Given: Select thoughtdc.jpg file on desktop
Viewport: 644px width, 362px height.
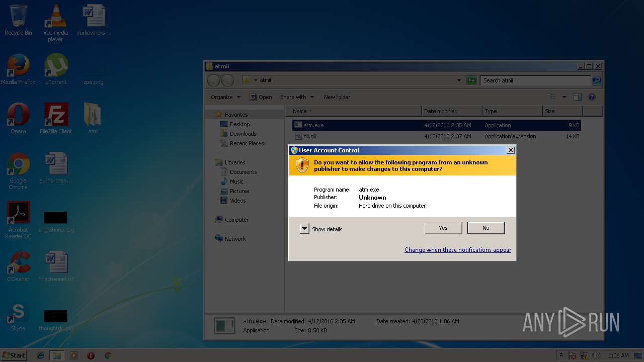Looking at the screenshot, I should [x=56, y=320].
